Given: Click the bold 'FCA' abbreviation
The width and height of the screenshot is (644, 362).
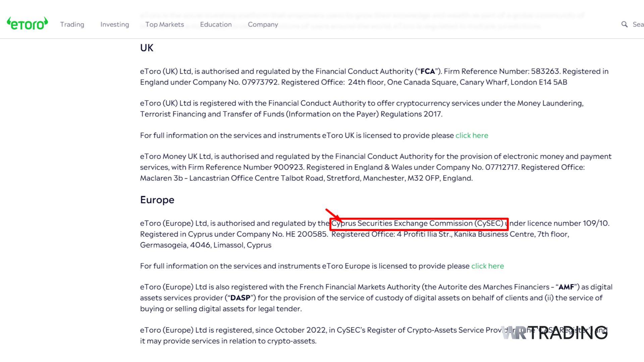Looking at the screenshot, I should pos(428,71).
